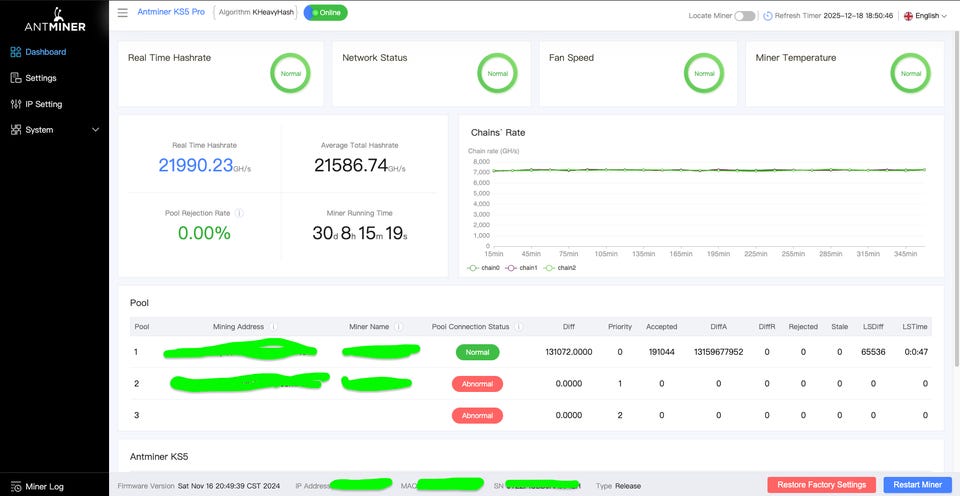
Task: Click info icon next to Miner Name
Action: [x=399, y=327]
